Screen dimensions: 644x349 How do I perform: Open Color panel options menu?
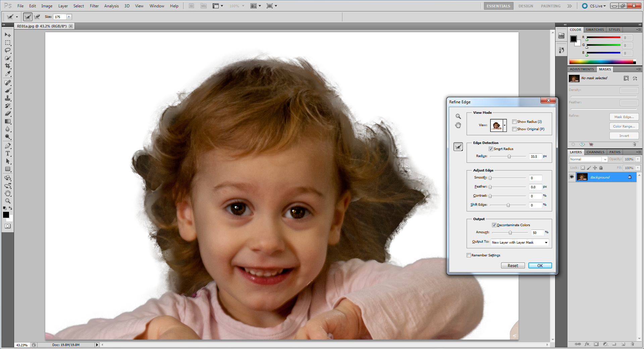(639, 30)
